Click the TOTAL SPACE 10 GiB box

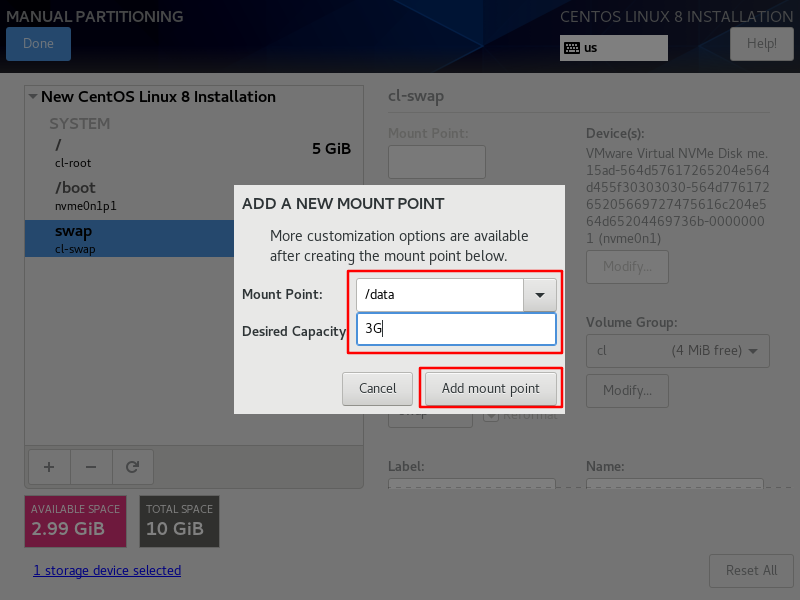(x=180, y=521)
